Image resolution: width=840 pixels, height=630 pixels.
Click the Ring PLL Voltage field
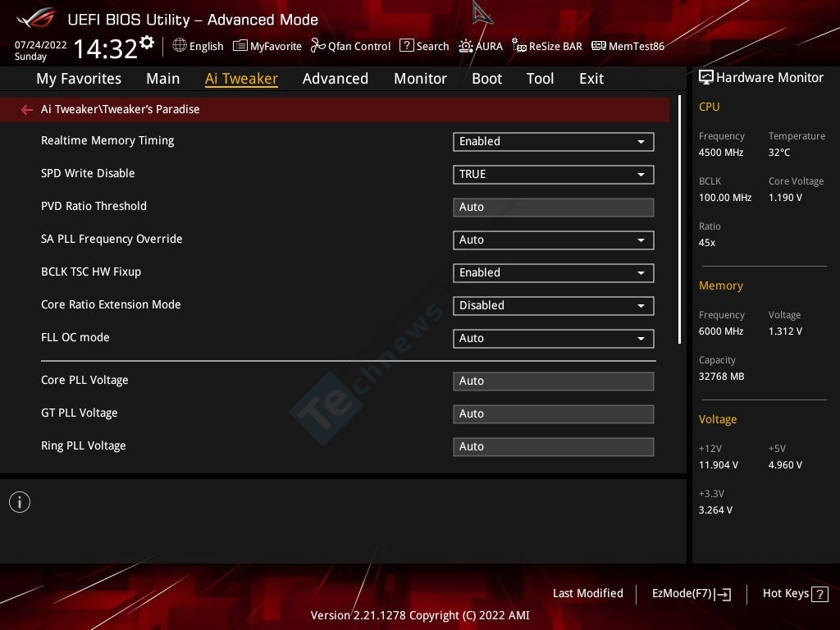[554, 447]
